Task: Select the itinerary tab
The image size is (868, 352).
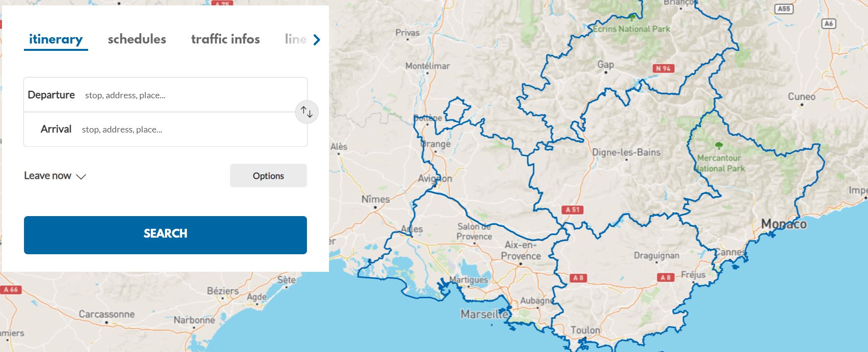Action: (x=56, y=39)
